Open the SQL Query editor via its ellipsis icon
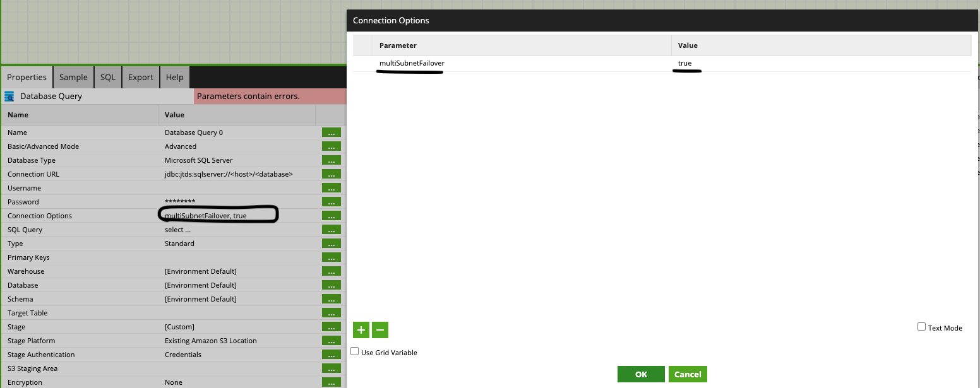The height and width of the screenshot is (388, 980). tap(331, 229)
